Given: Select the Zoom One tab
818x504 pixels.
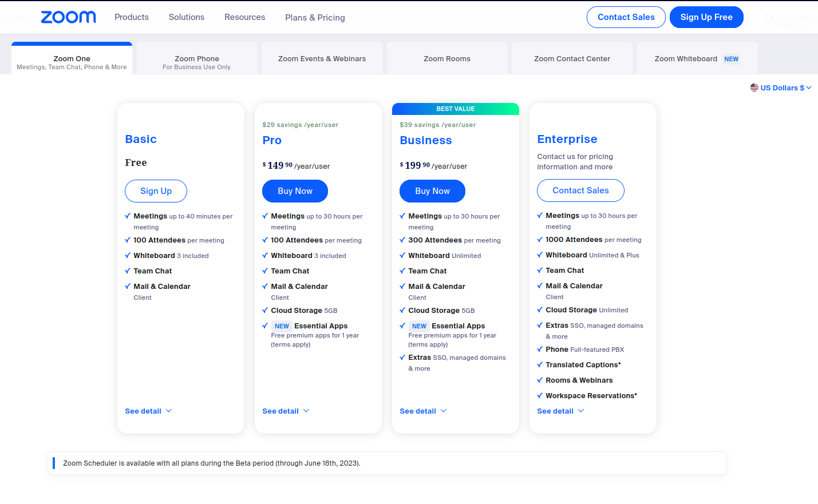Looking at the screenshot, I should coord(72,58).
